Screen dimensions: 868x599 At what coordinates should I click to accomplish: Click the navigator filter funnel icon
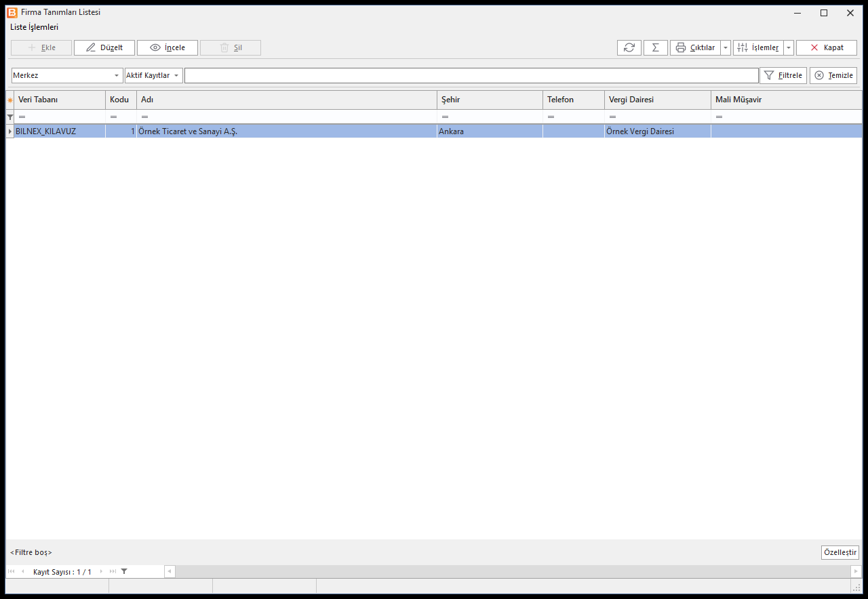click(124, 572)
